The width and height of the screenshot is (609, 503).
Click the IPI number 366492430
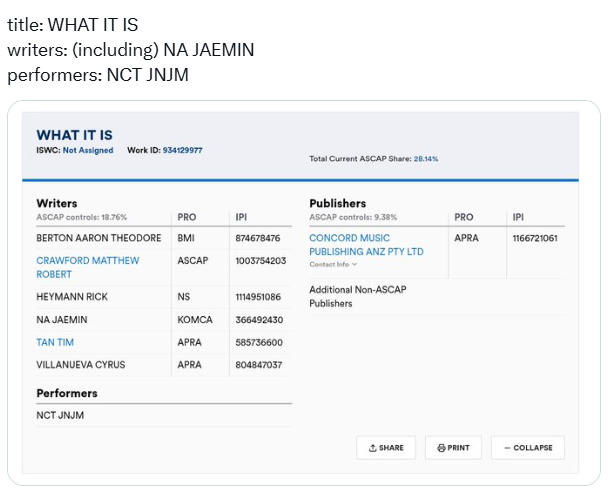(259, 320)
